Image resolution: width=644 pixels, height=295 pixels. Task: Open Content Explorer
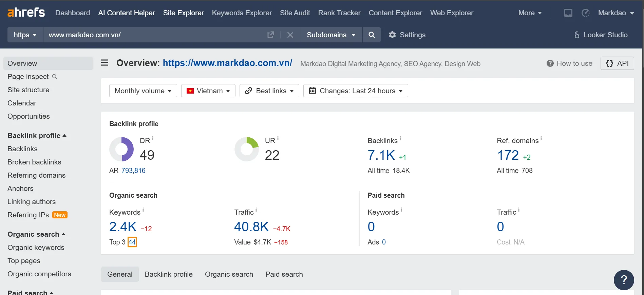click(395, 13)
